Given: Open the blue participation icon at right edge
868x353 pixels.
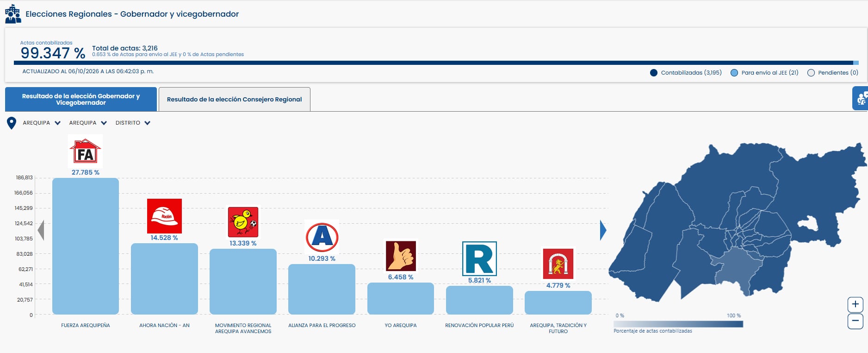Looking at the screenshot, I should [860, 98].
